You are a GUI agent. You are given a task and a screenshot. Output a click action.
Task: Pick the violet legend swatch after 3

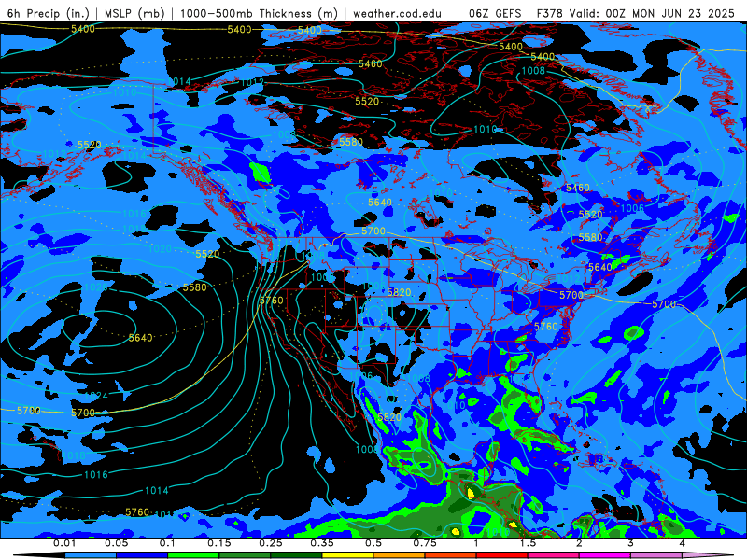[x=656, y=555]
